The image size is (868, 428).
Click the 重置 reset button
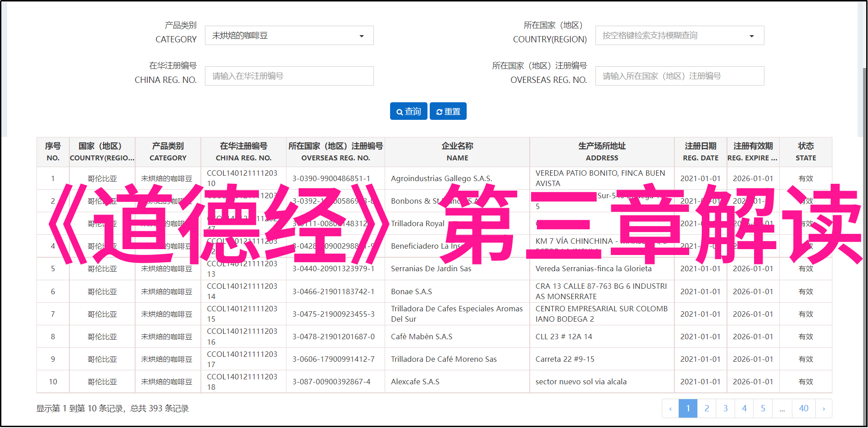[448, 111]
